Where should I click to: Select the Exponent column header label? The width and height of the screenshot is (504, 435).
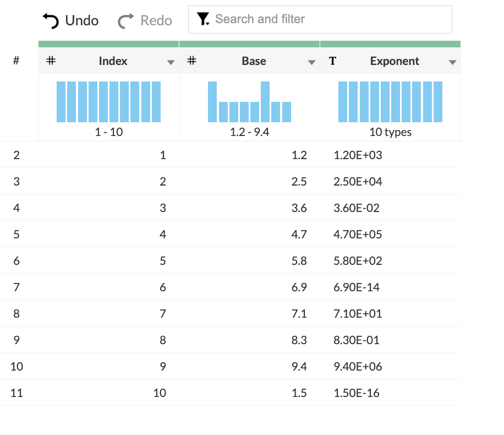395,61
